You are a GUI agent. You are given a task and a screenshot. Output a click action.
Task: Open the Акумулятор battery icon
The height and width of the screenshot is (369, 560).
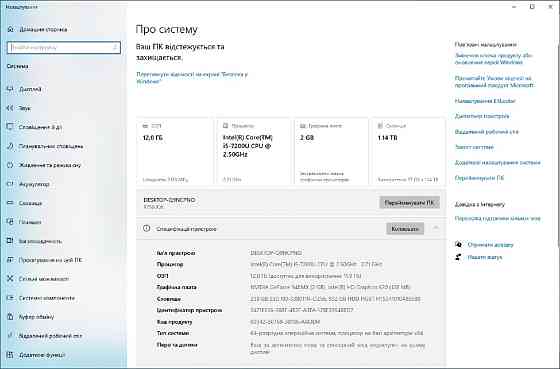(x=10, y=184)
